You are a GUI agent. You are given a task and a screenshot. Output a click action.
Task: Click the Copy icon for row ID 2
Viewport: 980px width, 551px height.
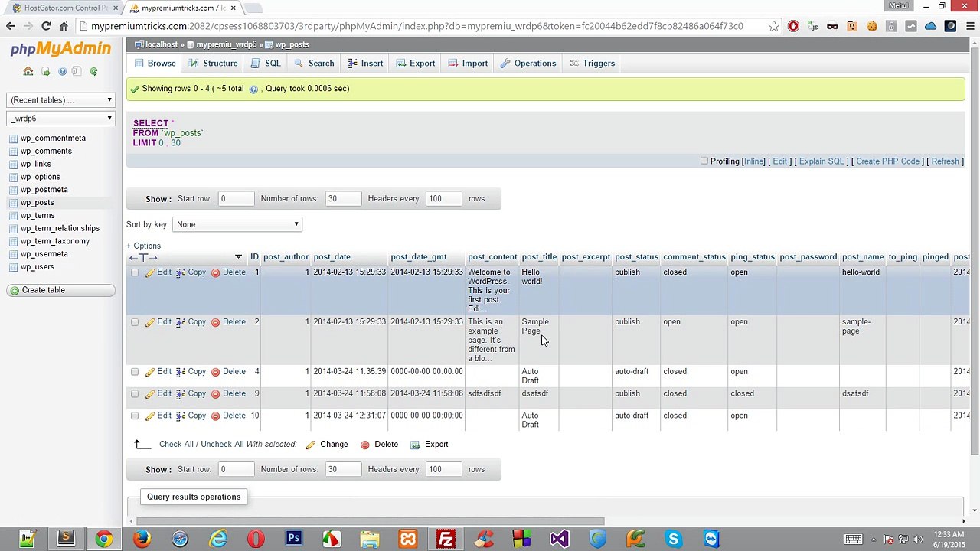(x=181, y=322)
